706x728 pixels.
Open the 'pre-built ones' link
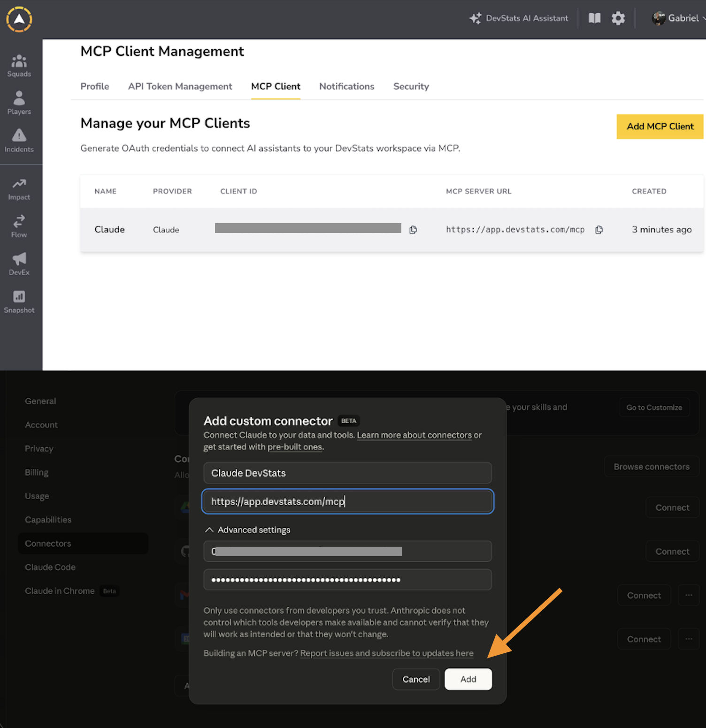coord(295,447)
